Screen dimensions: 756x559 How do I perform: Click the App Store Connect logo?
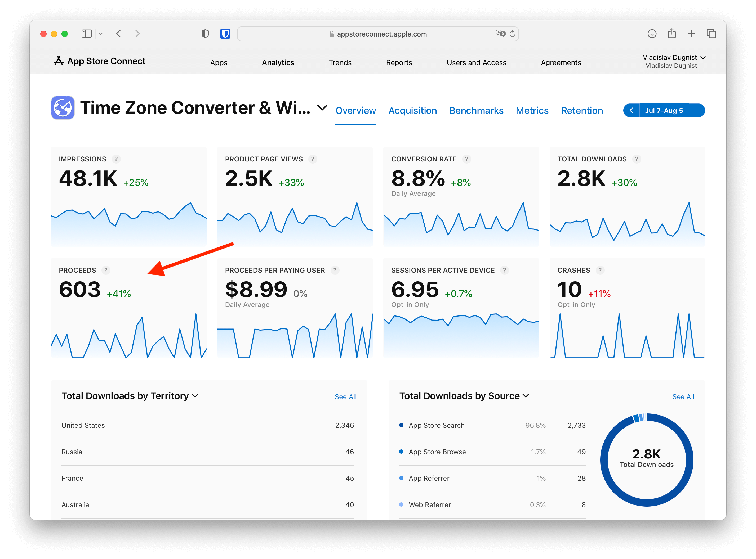click(100, 61)
